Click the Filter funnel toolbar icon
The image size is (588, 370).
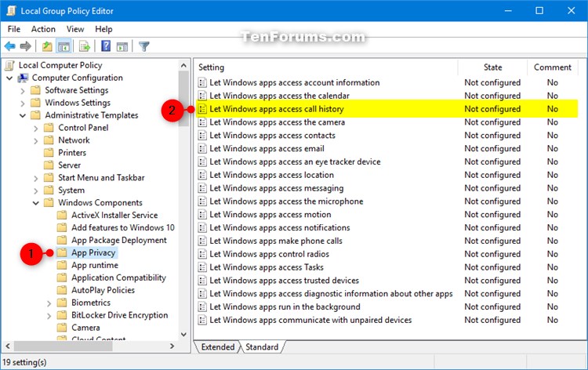[x=144, y=46]
